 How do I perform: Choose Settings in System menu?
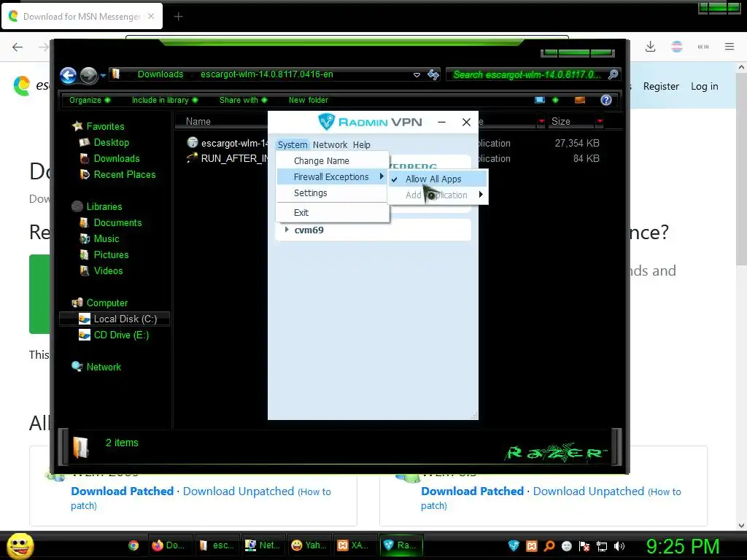click(x=333, y=192)
